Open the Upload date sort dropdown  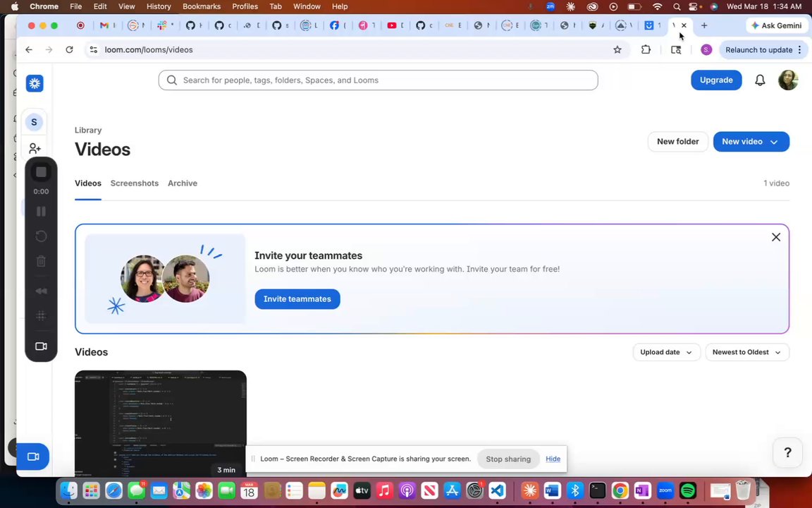pyautogui.click(x=667, y=353)
